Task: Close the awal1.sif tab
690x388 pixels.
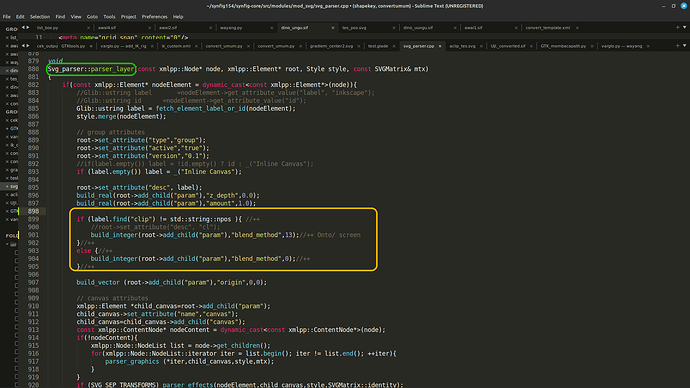Action: pos(516,28)
